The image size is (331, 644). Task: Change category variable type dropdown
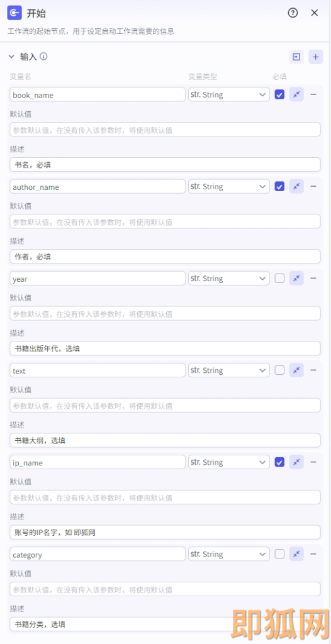tap(229, 555)
